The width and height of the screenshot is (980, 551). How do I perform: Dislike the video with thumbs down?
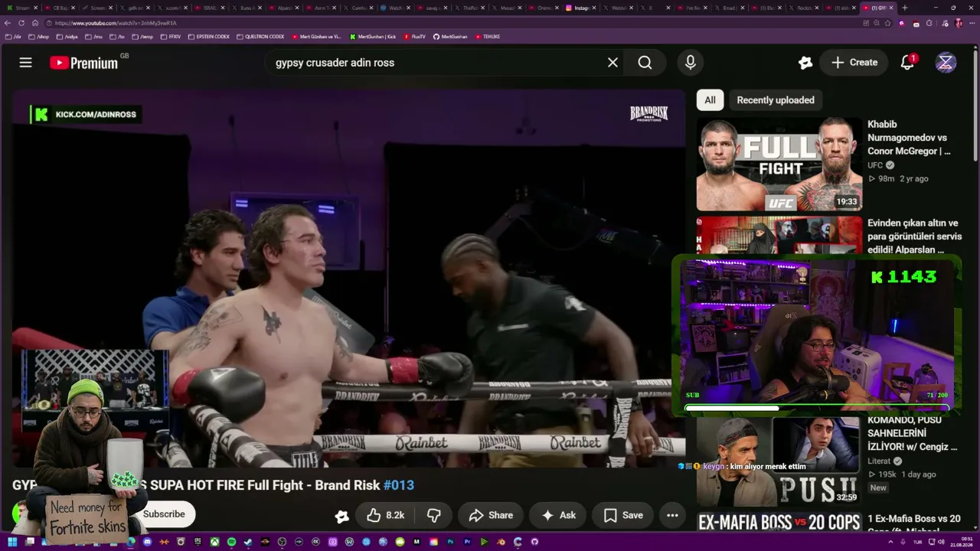tap(433, 515)
